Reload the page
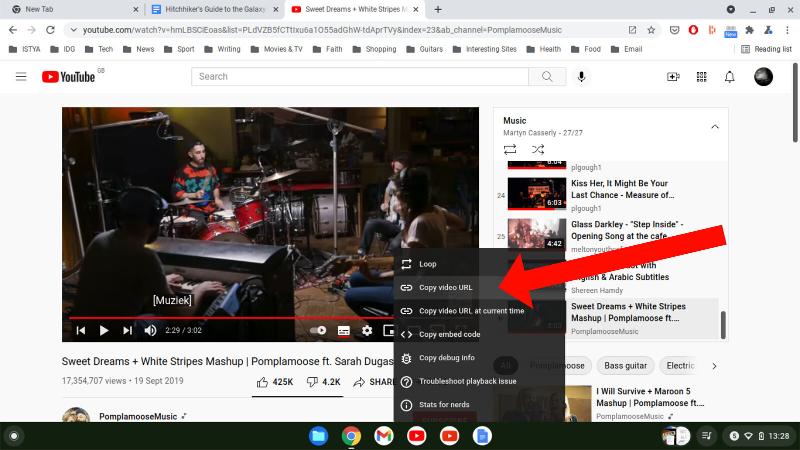 pos(50,30)
